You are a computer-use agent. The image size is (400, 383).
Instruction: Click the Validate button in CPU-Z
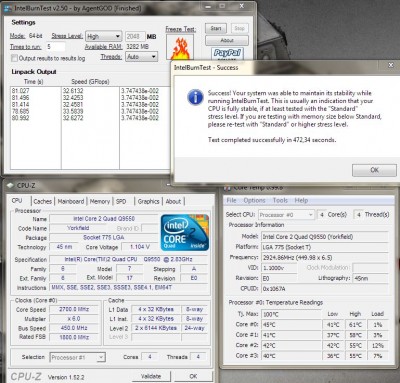(151, 376)
